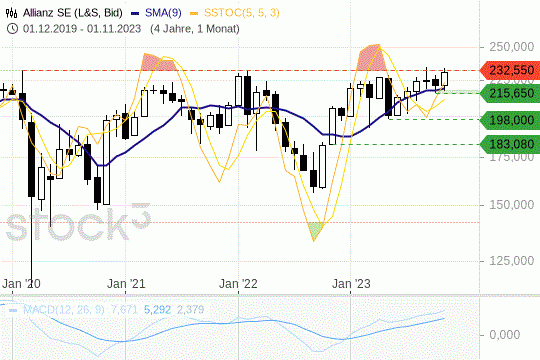Click the red 232,550 price marker

pyautogui.click(x=510, y=70)
